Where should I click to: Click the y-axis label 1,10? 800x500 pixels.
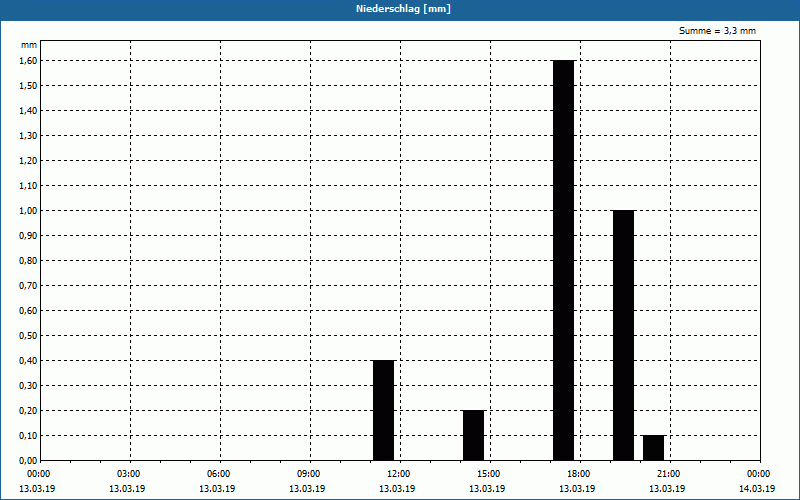pyautogui.click(x=28, y=185)
